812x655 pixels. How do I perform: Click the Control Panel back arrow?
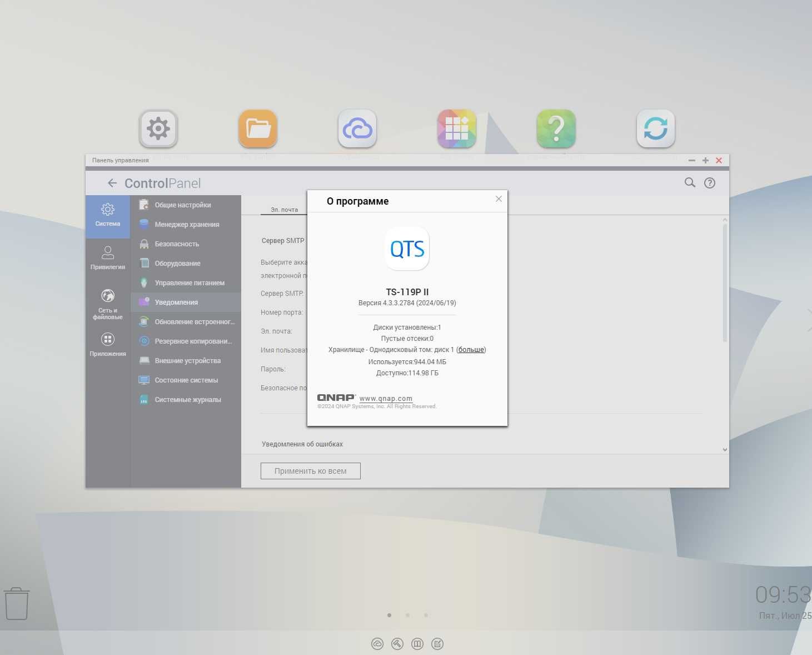pos(112,183)
